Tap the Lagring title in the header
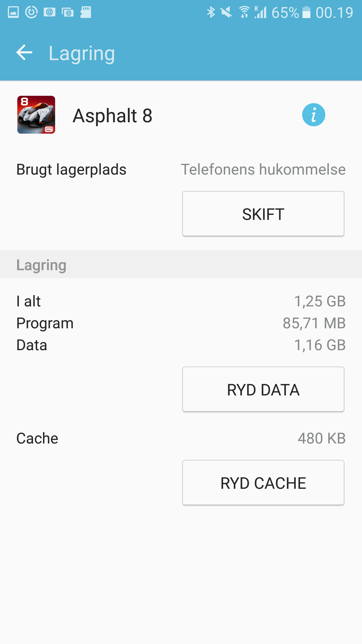Screen dimensions: 362x644 (82, 53)
